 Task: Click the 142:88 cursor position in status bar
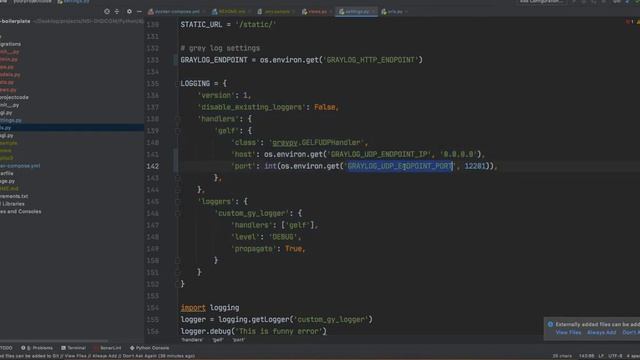586,356
